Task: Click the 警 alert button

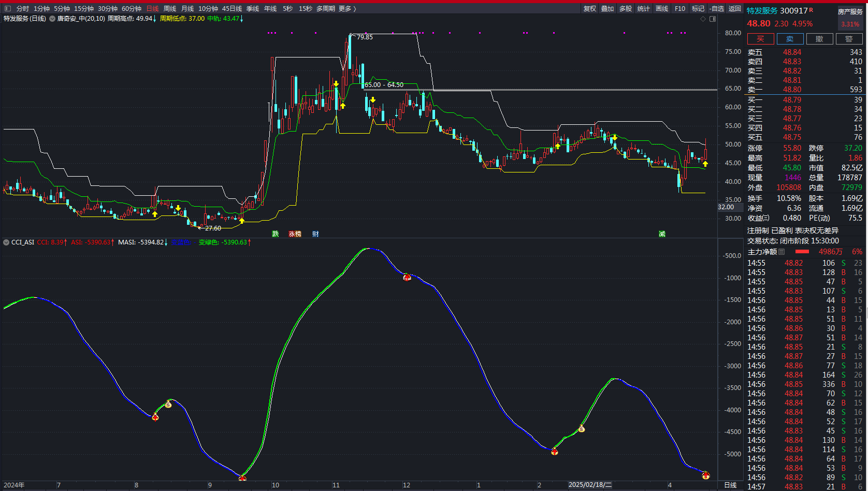Action: tap(849, 39)
